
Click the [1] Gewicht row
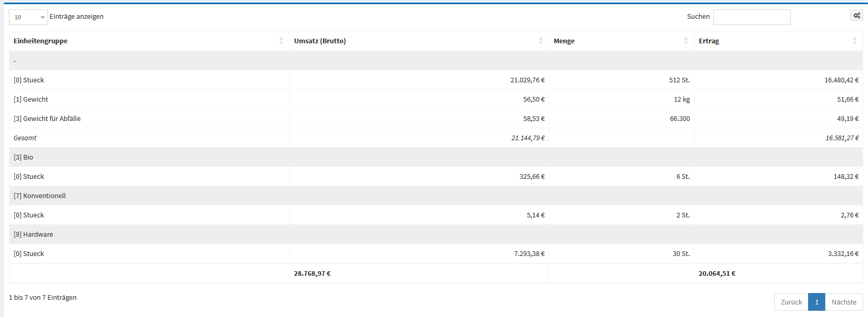point(31,99)
